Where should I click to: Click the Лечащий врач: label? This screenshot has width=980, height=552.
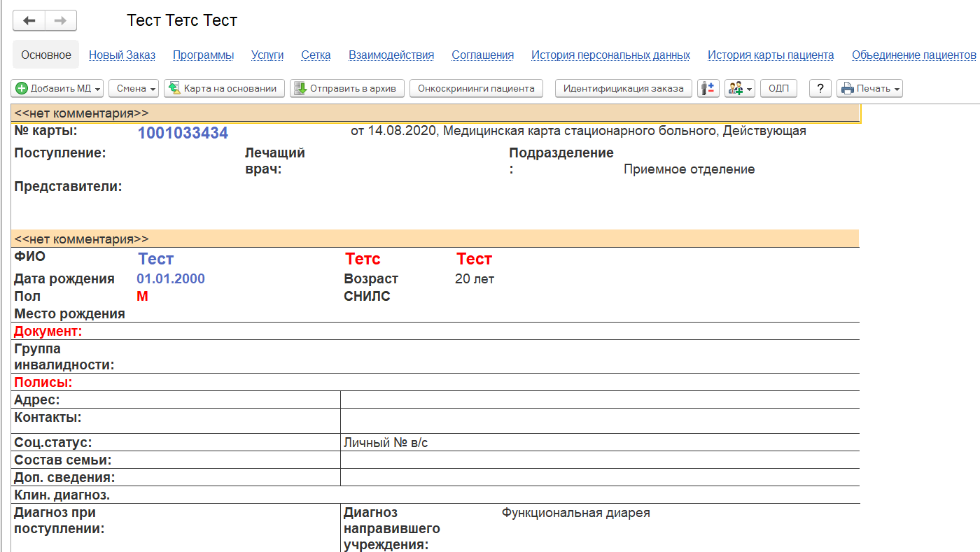pyautogui.click(x=275, y=161)
